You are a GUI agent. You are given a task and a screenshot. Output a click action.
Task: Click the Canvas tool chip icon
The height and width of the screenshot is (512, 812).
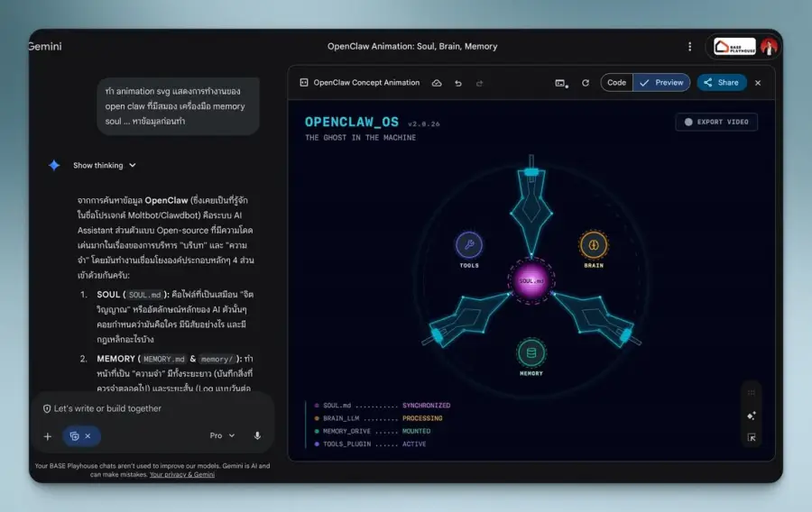tap(74, 436)
